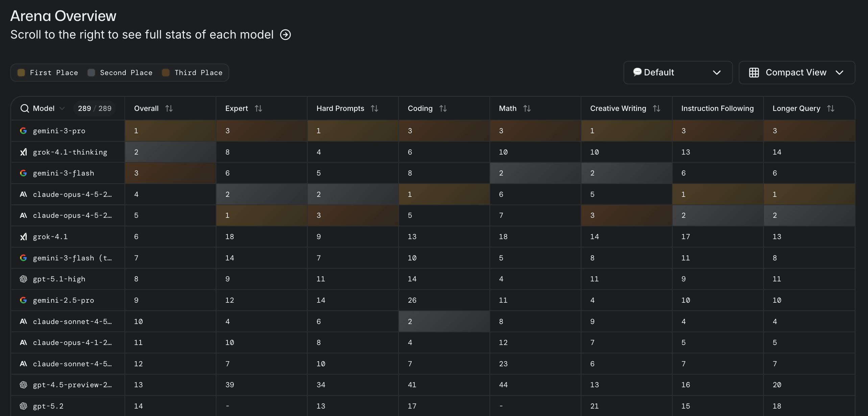
Task: Sort the table by the Longer Query column
Action: [x=831, y=108]
